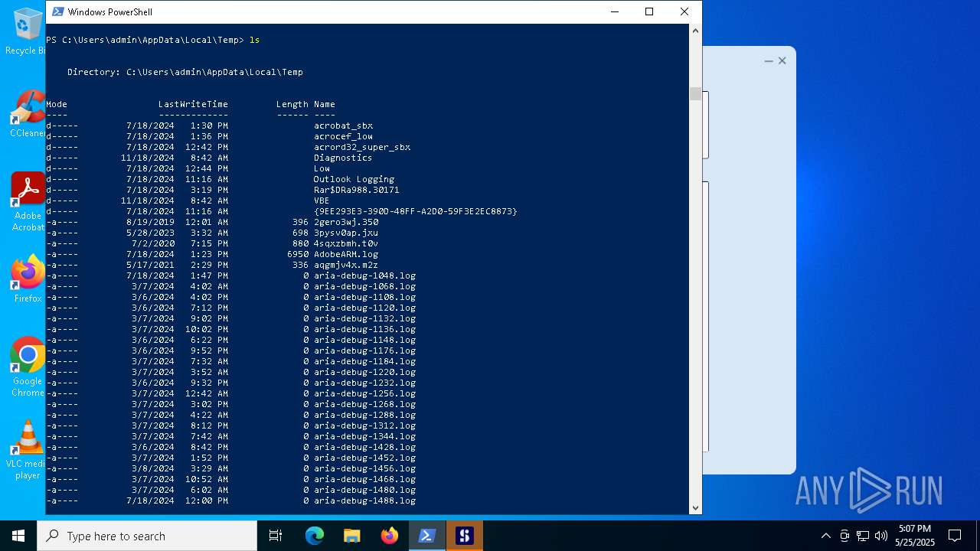The height and width of the screenshot is (551, 980).
Task: Minimize the Windows PowerShell window
Action: (614, 11)
